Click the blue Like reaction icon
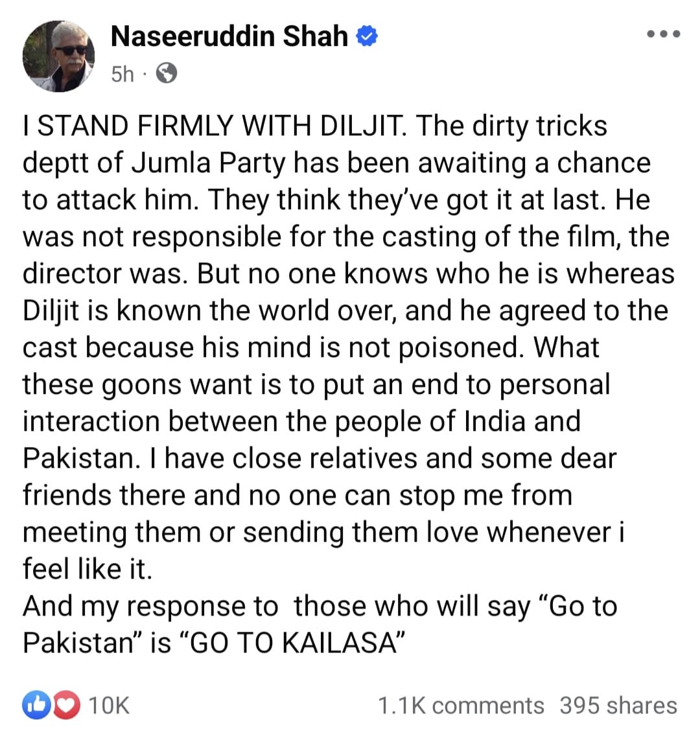The height and width of the screenshot is (738, 700). point(36,705)
